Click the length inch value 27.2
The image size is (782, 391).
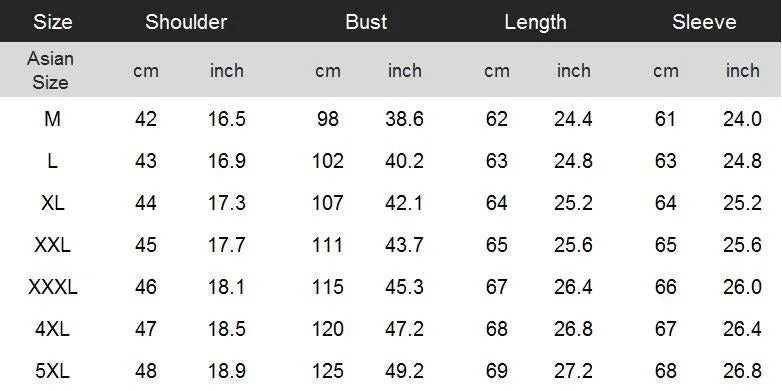[x=573, y=371]
